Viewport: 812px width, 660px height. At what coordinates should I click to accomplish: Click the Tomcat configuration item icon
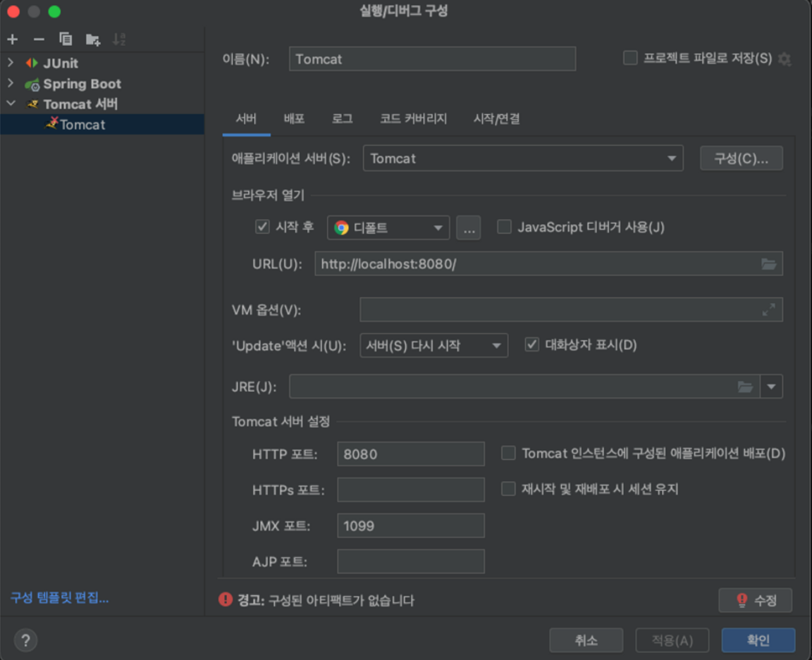[51, 124]
